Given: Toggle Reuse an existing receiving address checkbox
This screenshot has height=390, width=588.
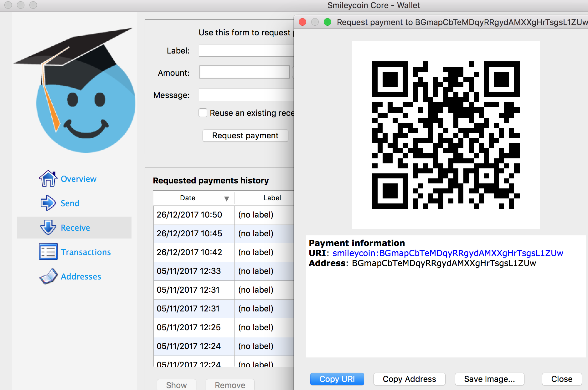Looking at the screenshot, I should pyautogui.click(x=203, y=113).
